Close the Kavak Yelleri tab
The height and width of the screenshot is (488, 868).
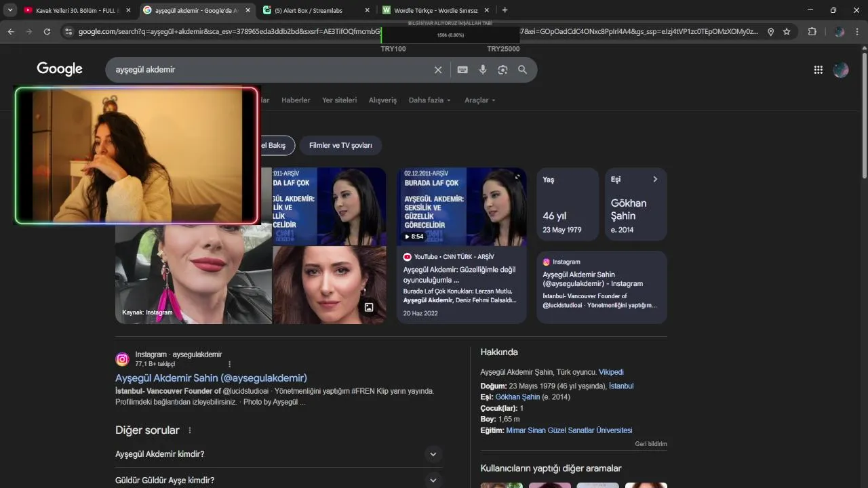coord(127,10)
